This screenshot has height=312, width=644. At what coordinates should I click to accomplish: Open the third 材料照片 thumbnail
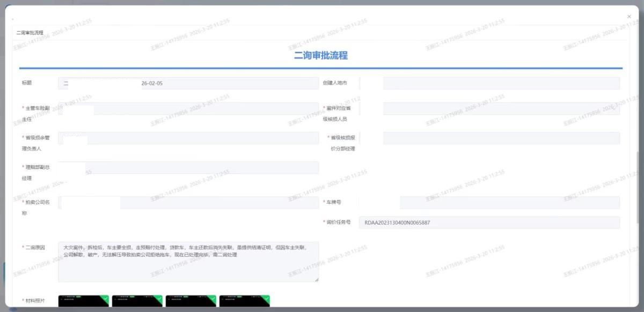pyautogui.click(x=190, y=302)
